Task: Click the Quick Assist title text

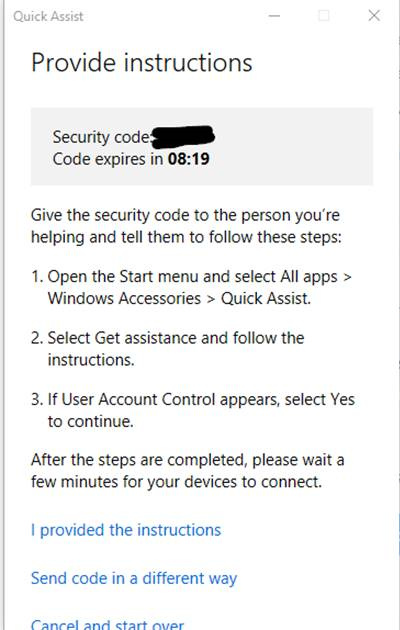Action: (x=48, y=16)
